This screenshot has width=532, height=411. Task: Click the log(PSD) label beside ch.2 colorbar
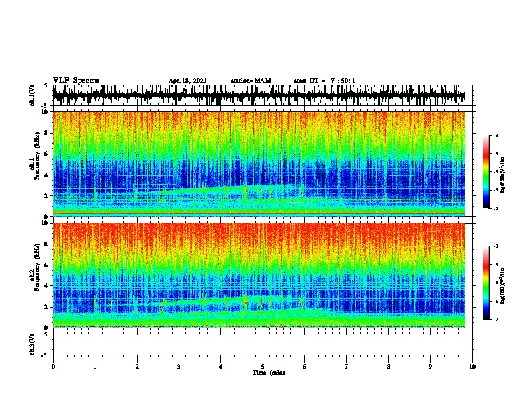point(503,285)
